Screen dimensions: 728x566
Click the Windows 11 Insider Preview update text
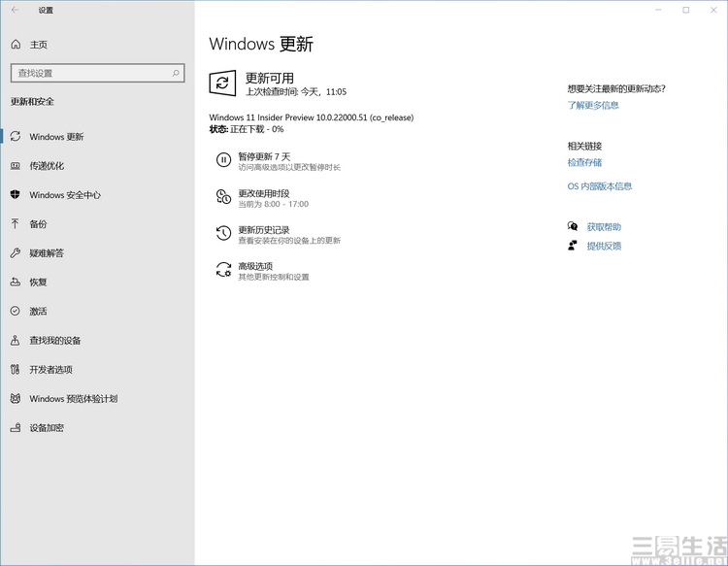tap(311, 117)
